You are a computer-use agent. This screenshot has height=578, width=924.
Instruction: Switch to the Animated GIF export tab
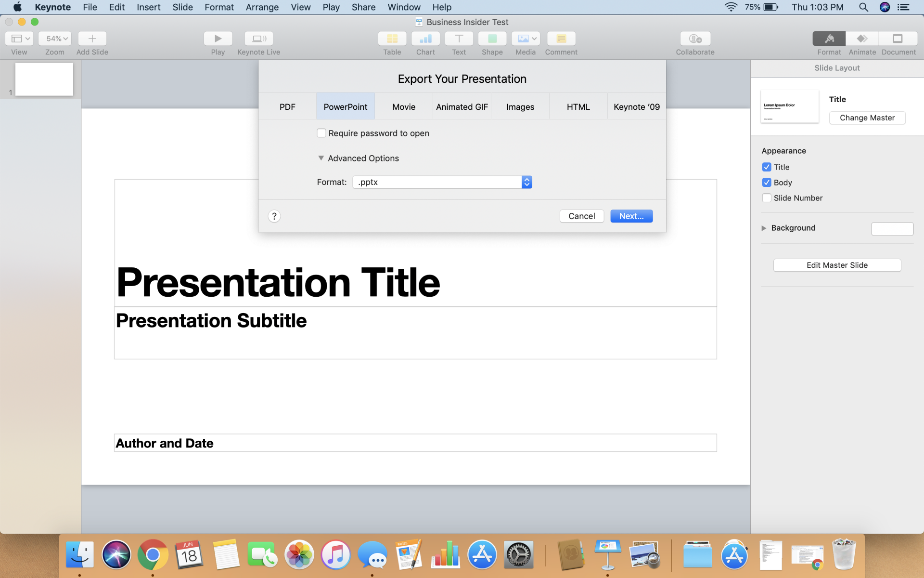(x=462, y=106)
